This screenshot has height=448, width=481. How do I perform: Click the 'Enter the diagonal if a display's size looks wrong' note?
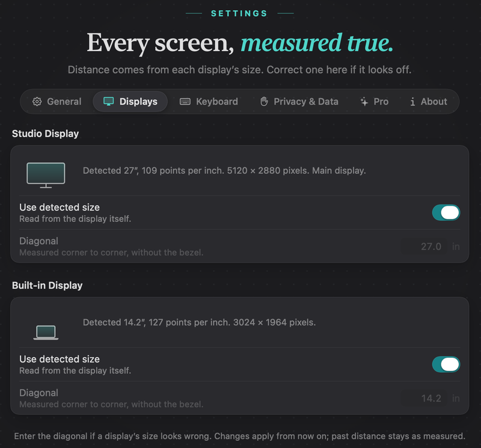pyautogui.click(x=112, y=436)
